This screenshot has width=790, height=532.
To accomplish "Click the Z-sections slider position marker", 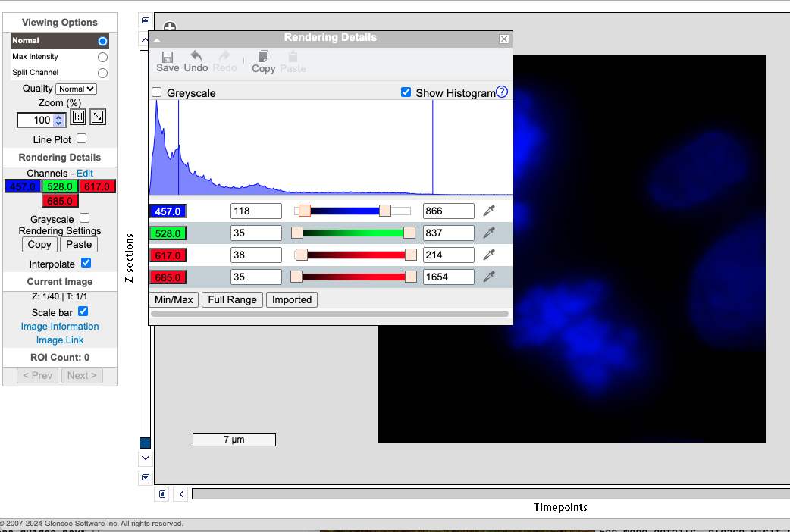I will click(x=145, y=443).
